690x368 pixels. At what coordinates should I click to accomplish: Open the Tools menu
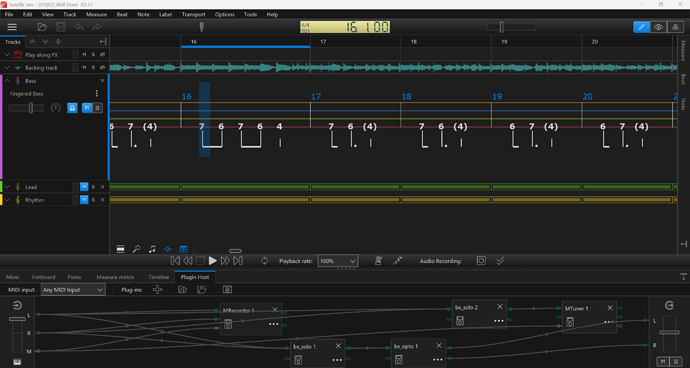(250, 15)
